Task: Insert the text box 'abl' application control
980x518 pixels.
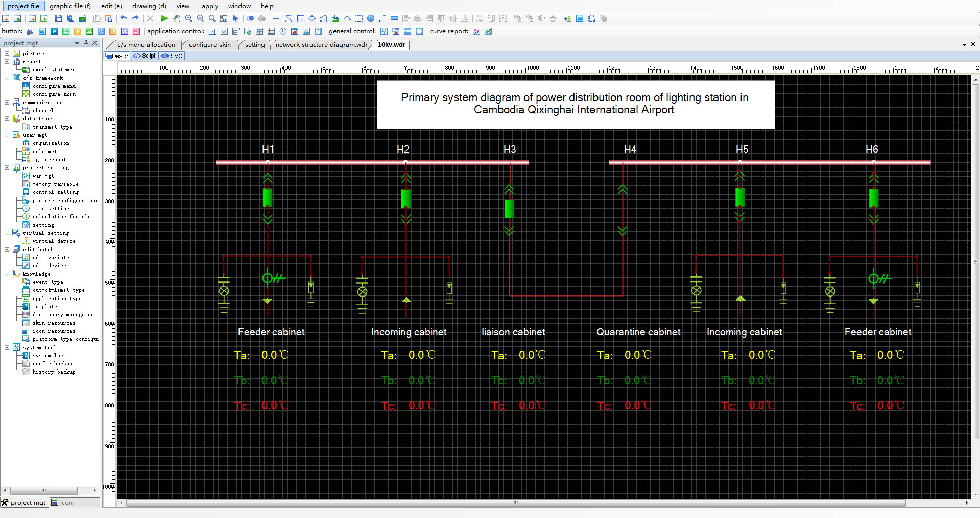Action: pos(212,31)
